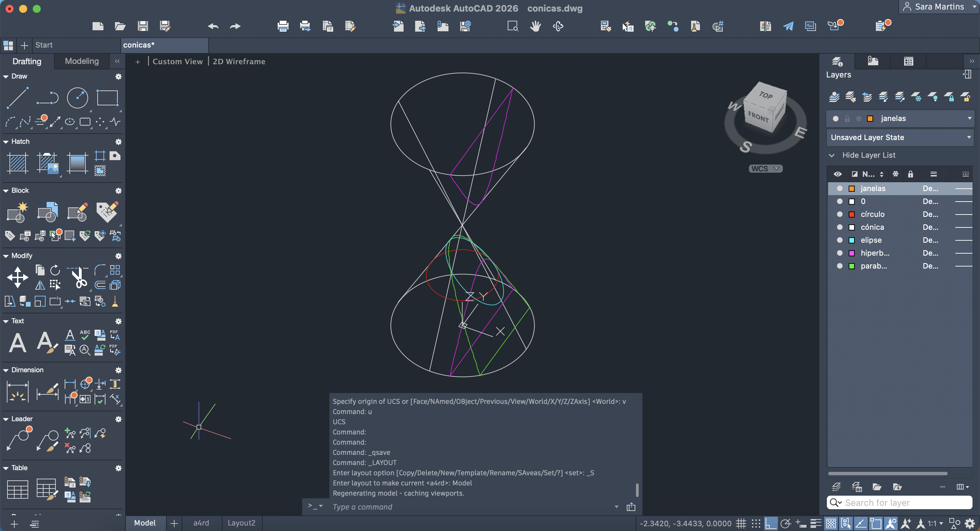Select the Rectangle draw tool
The height and width of the screenshot is (531, 980).
point(107,98)
